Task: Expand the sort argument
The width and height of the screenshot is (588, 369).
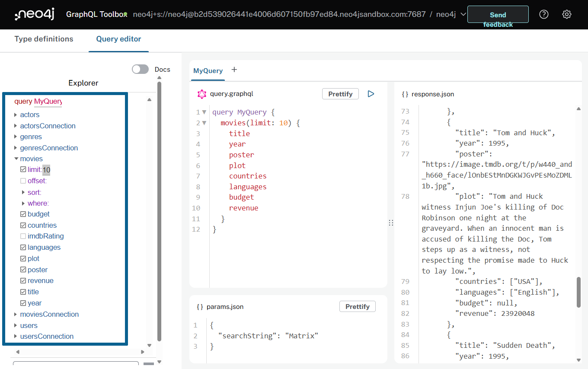Action: point(23,192)
